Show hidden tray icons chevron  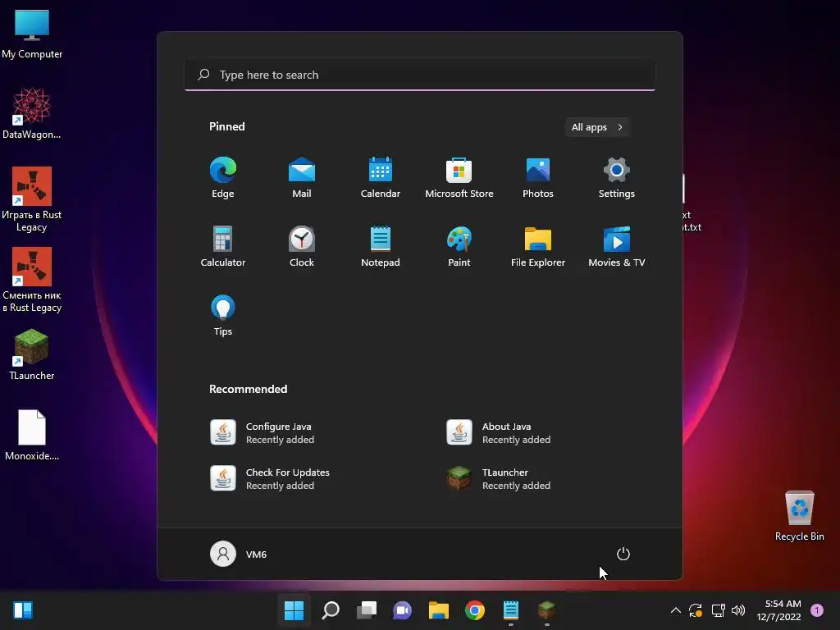(676, 610)
